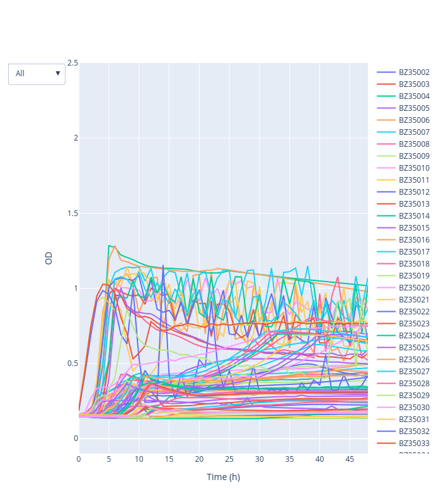The image size is (441, 504).
Task: Click the BZ35027 legend entry
Action: click(413, 372)
